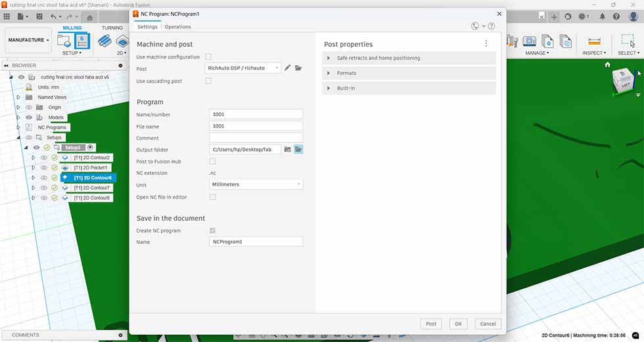Undo the last action
Image resolution: width=644 pixels, height=342 pixels.
pos(53,16)
